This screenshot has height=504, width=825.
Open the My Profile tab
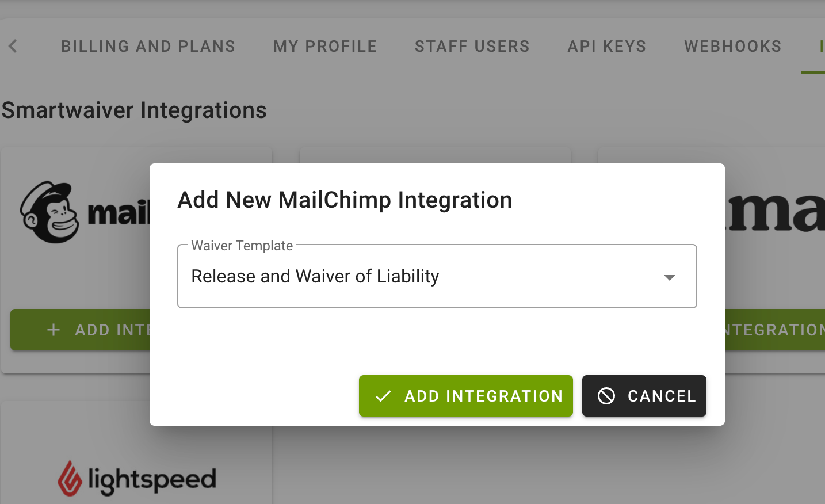325,46
